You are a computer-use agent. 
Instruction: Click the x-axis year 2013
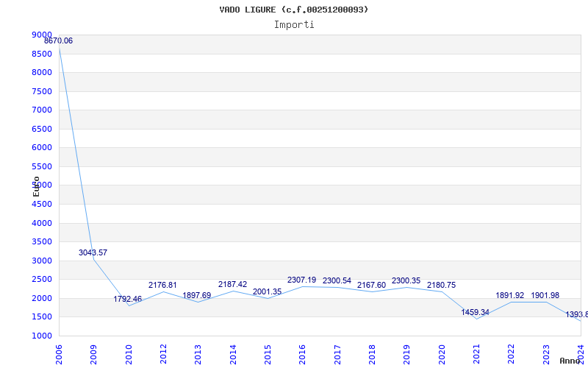coord(198,355)
